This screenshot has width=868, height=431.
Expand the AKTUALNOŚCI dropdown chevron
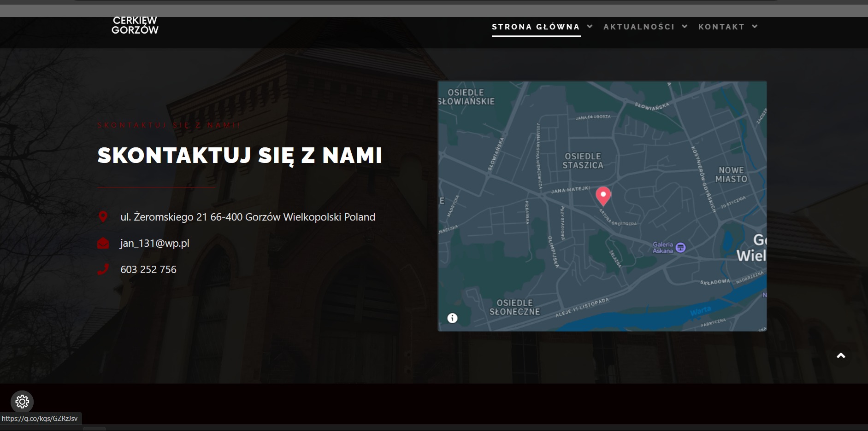pyautogui.click(x=684, y=26)
